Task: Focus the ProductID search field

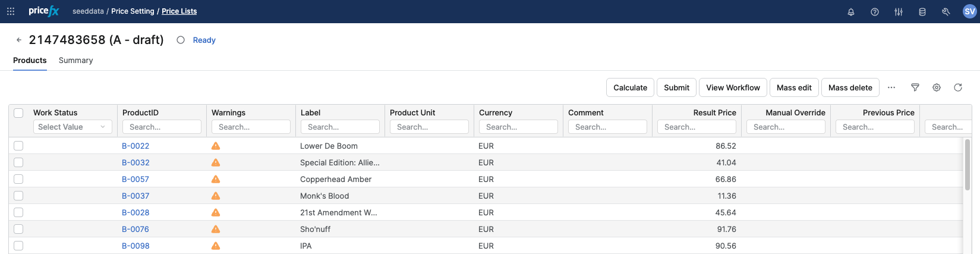Action: pyautogui.click(x=161, y=127)
